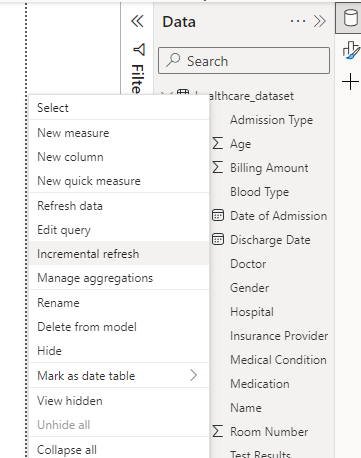Select the Medication field
Viewport: 361px width, 458px height.
(x=260, y=384)
